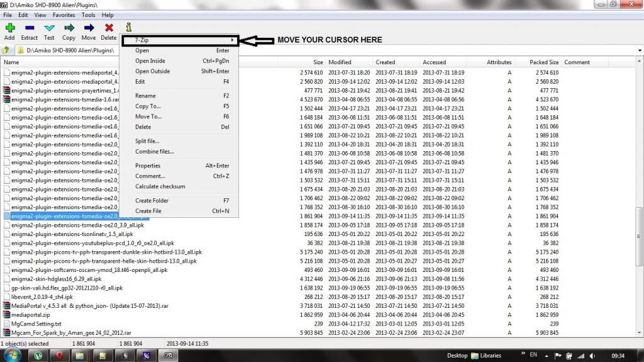644x362 pixels.
Task: Open the Favorites menu
Action: point(64,15)
